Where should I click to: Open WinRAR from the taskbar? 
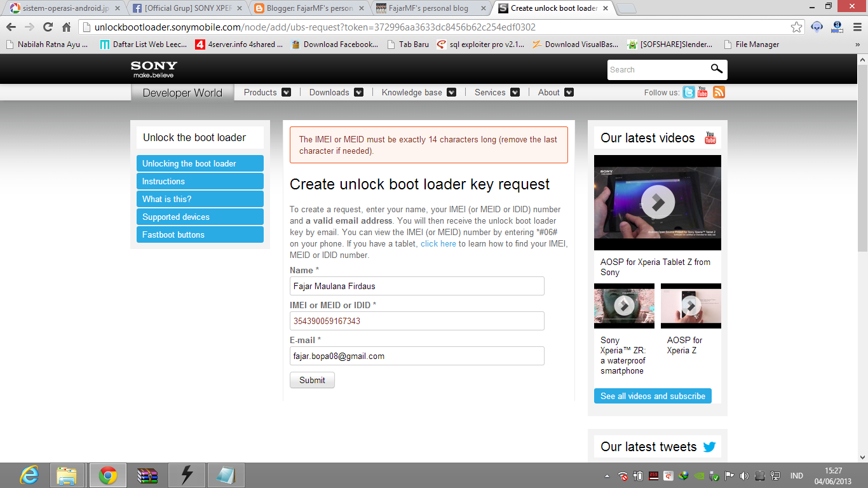(147, 475)
